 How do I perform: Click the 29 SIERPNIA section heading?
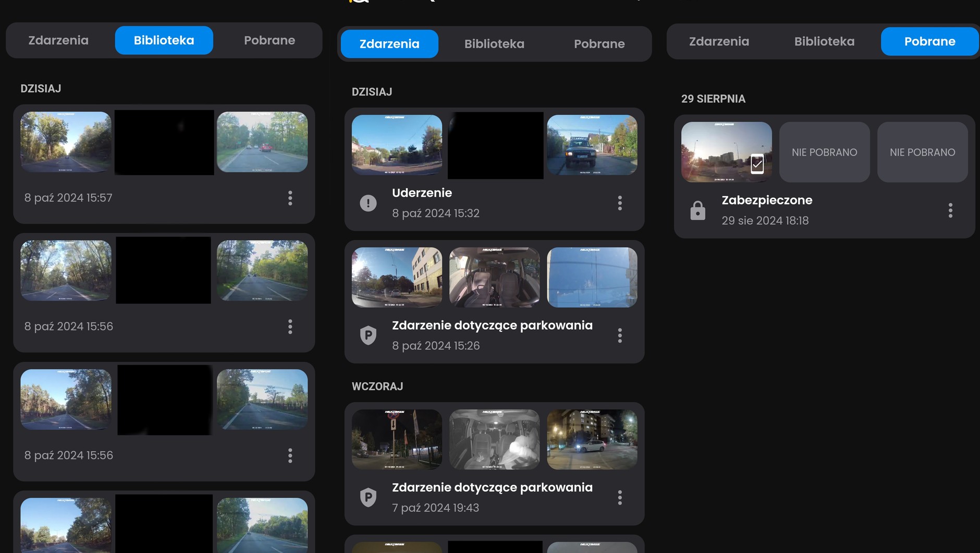(x=713, y=99)
